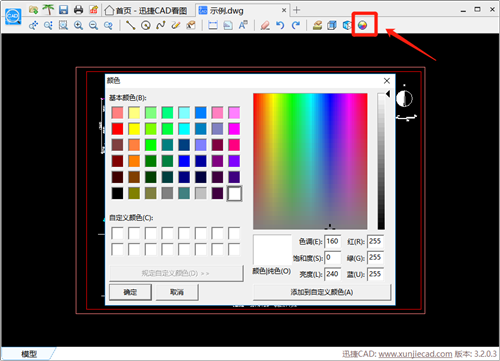
Task: Click the 饱和度(S) input field
Action: (333, 258)
